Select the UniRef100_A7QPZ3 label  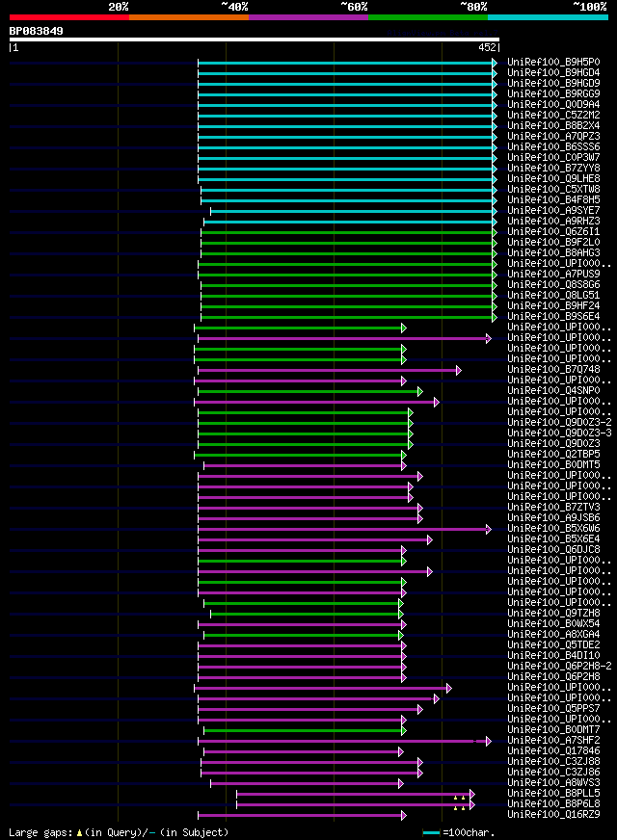tap(553, 137)
